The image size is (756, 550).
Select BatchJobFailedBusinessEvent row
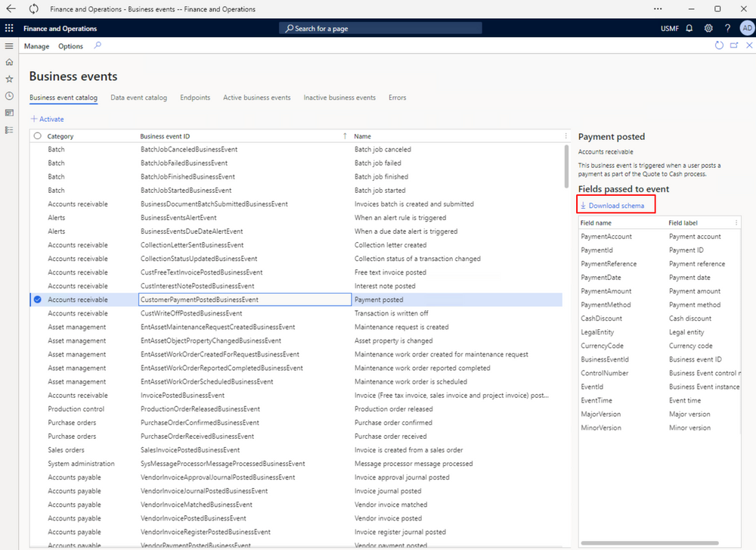tap(296, 163)
